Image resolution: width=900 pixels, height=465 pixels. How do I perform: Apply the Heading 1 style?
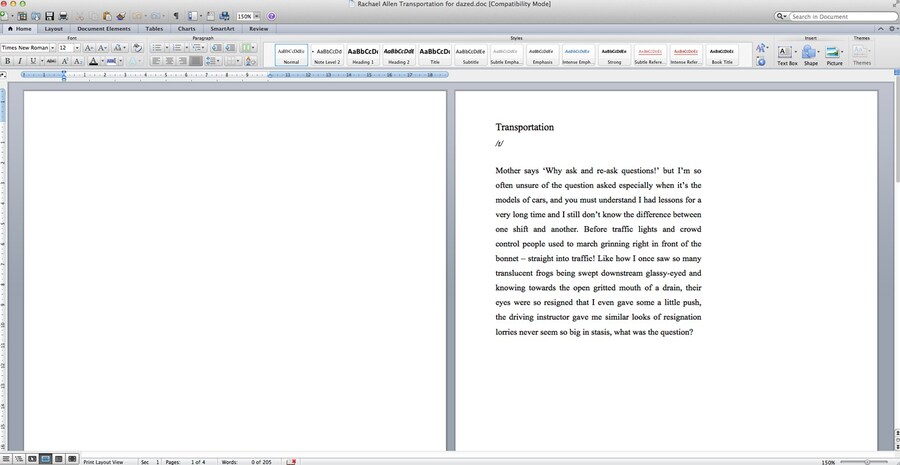point(363,55)
